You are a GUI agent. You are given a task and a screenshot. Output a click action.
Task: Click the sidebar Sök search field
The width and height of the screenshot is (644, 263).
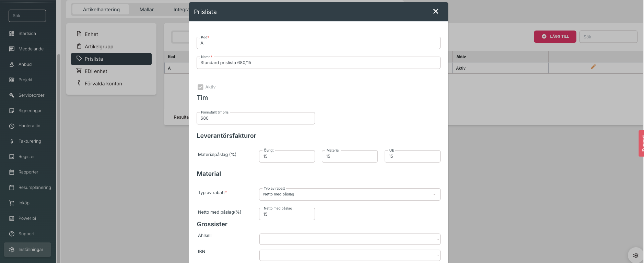27,16
